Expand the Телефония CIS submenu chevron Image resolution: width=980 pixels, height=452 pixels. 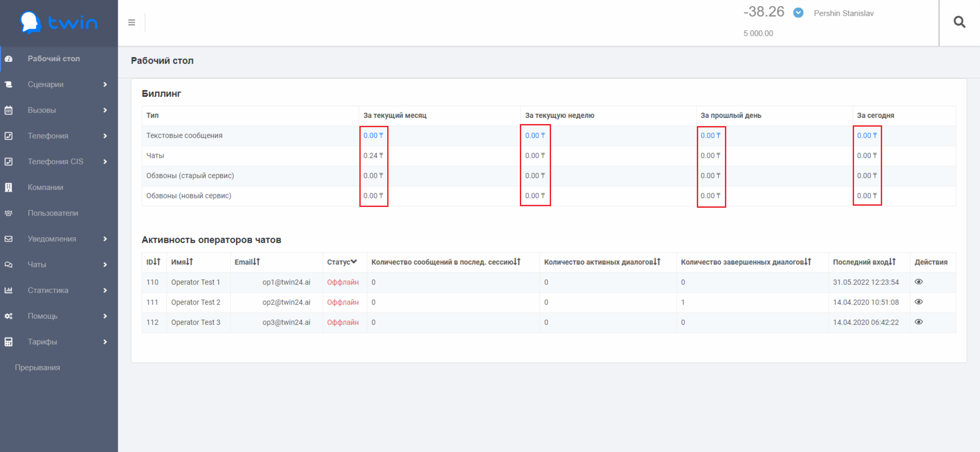click(105, 162)
